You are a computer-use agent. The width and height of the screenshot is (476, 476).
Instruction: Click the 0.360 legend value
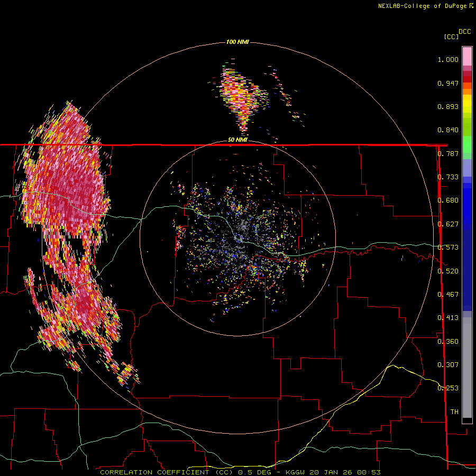point(448,342)
